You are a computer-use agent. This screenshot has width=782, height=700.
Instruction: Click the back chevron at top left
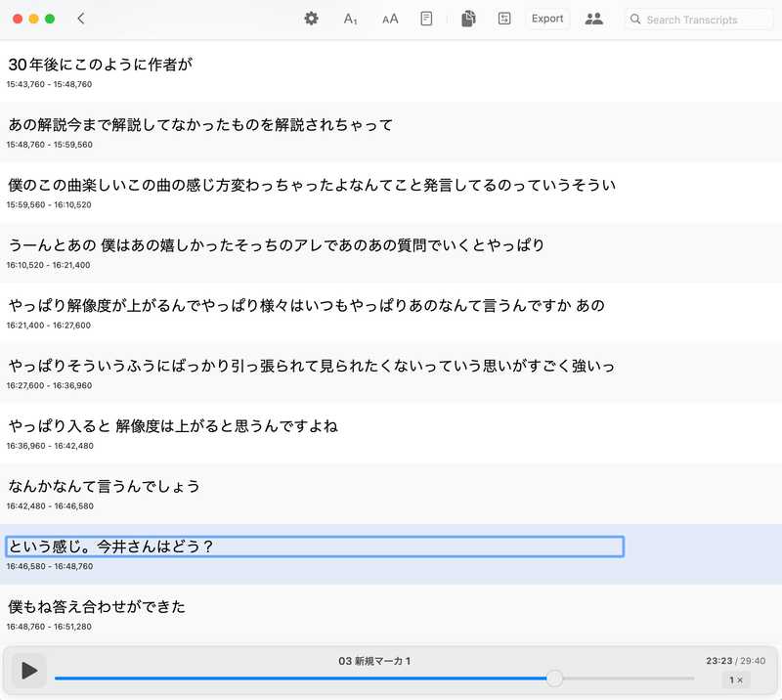click(81, 17)
